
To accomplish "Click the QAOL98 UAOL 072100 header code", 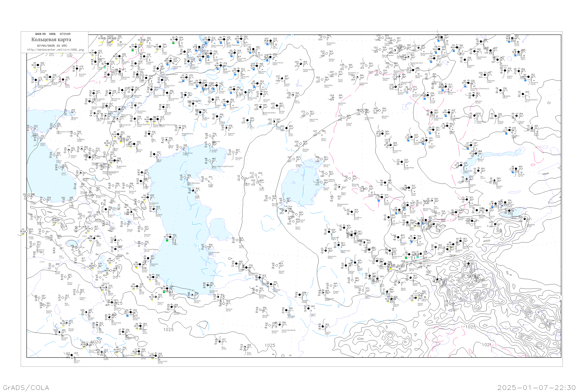I will coord(53,34).
